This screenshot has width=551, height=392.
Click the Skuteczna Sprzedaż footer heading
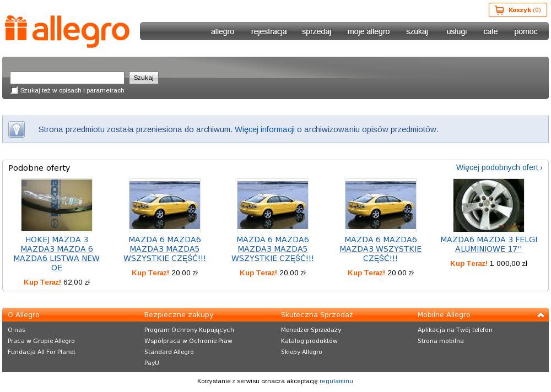[x=317, y=315]
